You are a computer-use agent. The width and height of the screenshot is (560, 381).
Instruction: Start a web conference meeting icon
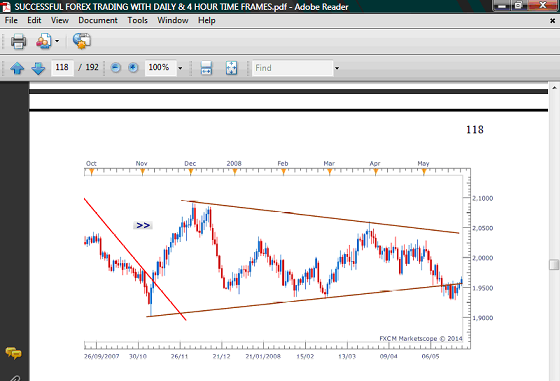click(x=82, y=41)
